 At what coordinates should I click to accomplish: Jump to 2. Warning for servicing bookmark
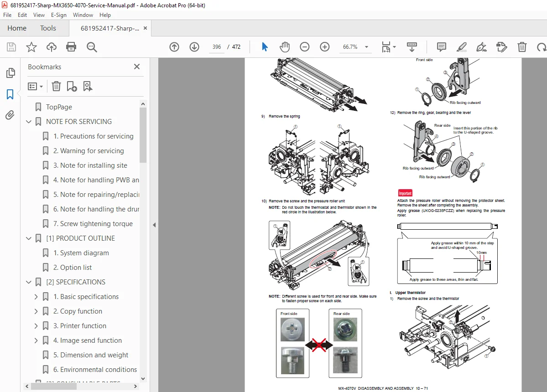click(89, 151)
